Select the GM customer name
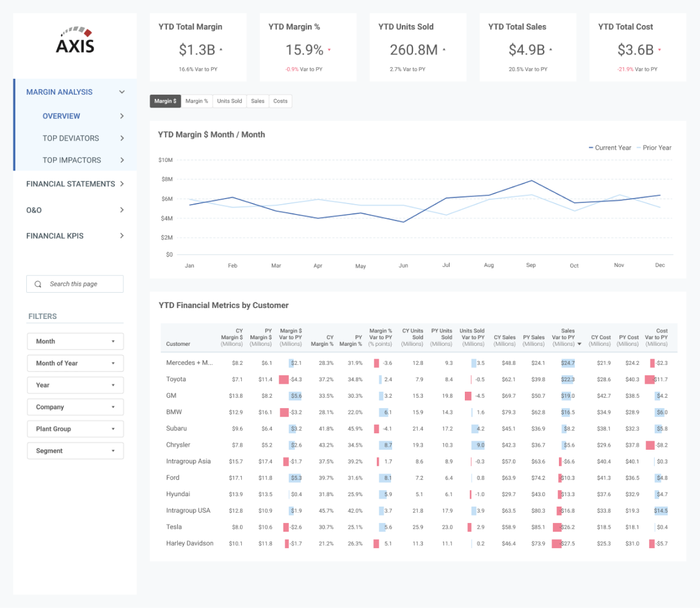This screenshot has height=608, width=700. coord(171,396)
